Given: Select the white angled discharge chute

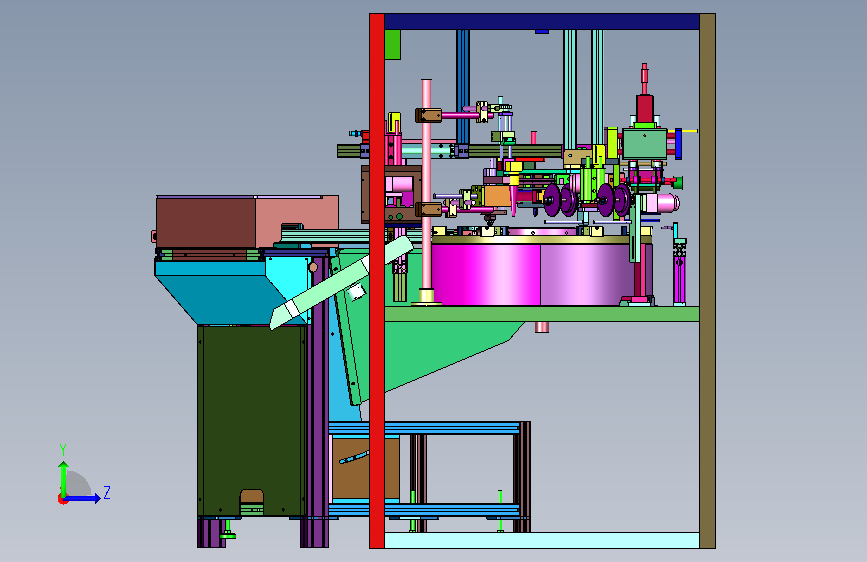Looking at the screenshot, I should point(342,282).
